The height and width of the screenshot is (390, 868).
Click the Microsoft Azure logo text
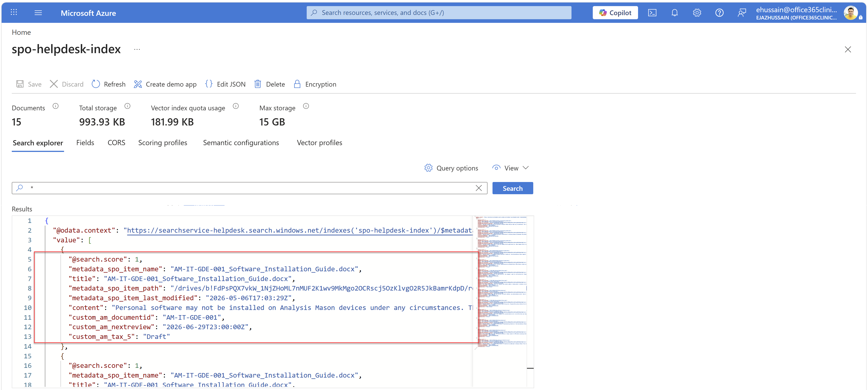click(x=88, y=13)
